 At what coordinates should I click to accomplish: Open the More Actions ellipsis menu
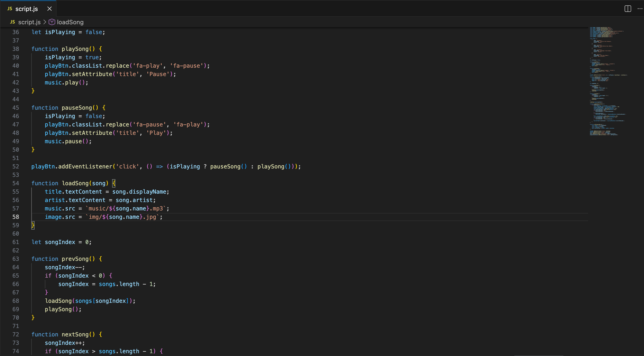640,9
